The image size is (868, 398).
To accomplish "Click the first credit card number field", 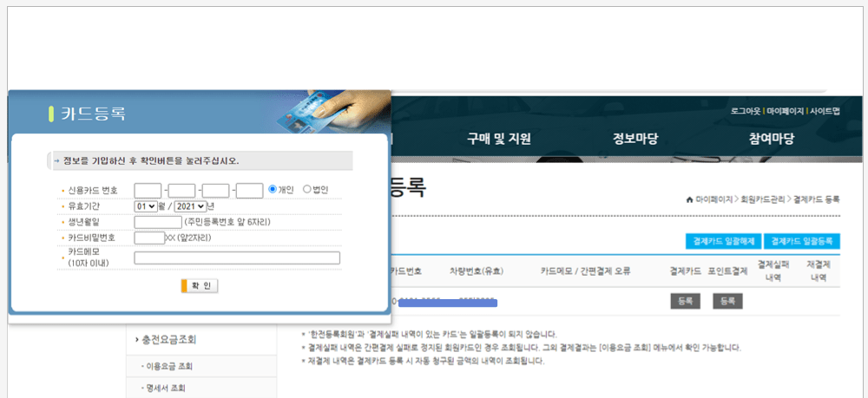I will point(148,191).
